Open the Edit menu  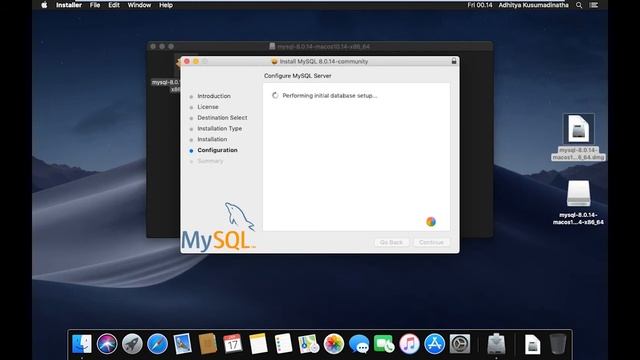tap(114, 5)
